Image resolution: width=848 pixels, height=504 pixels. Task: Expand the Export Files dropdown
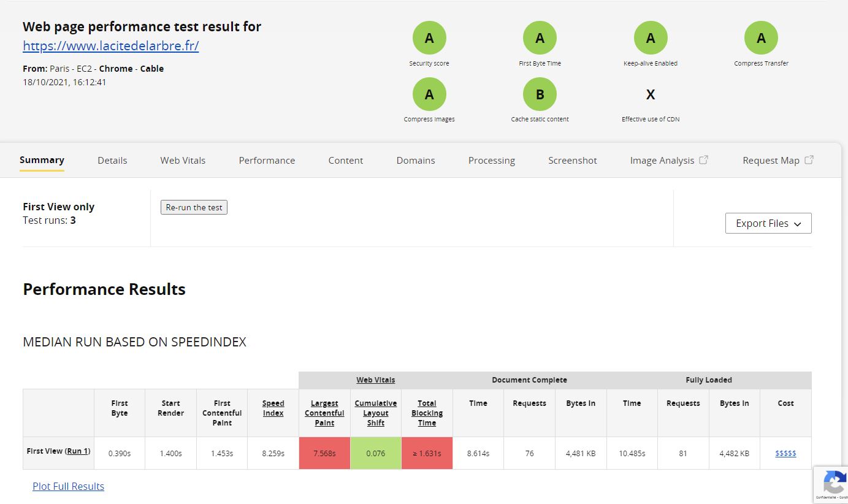point(768,223)
